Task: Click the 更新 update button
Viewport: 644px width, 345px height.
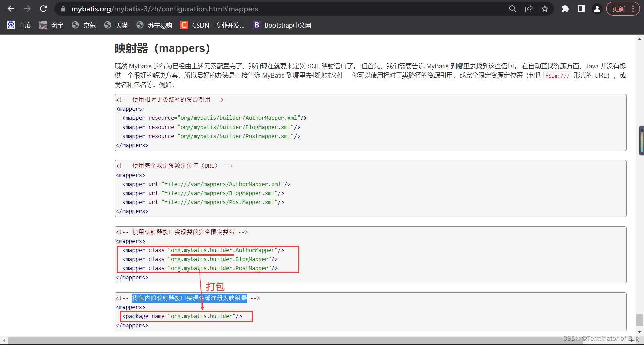Action: coord(619,9)
